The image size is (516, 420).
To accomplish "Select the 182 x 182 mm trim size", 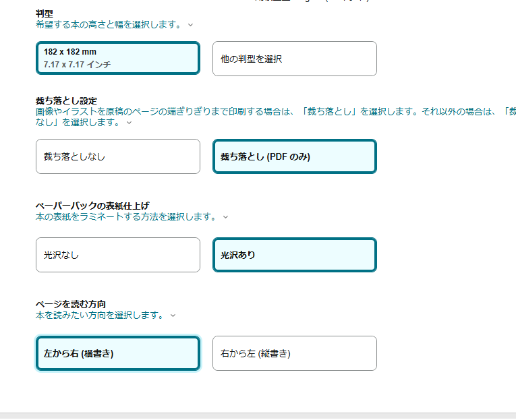I will point(118,58).
